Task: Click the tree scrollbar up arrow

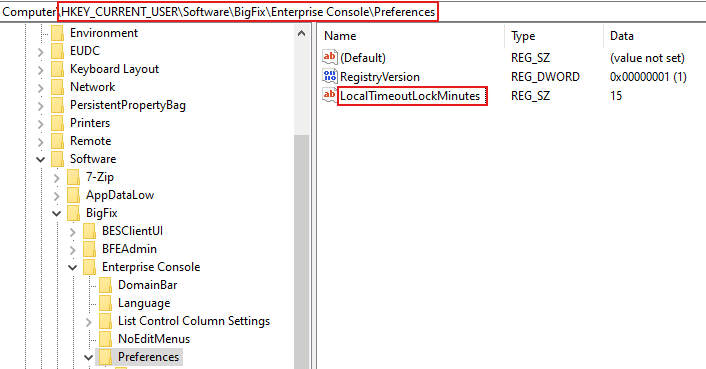Action: click(302, 33)
